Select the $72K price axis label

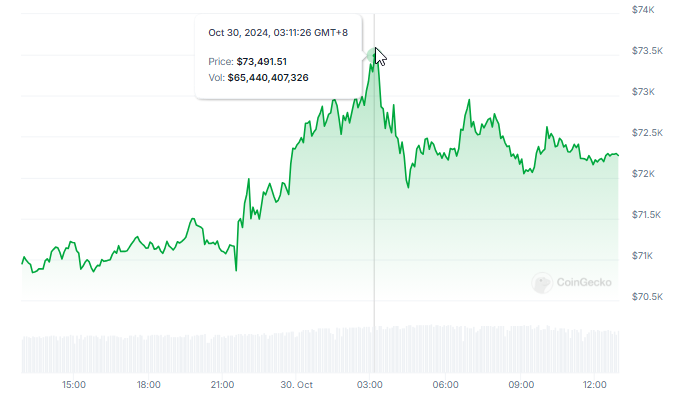coord(643,174)
